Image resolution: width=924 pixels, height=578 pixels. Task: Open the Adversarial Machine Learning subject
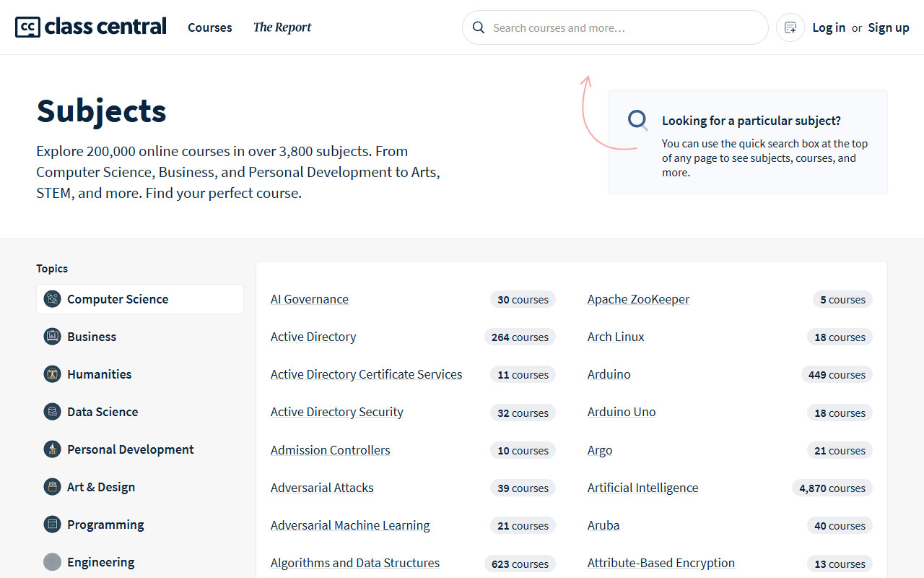tap(350, 525)
